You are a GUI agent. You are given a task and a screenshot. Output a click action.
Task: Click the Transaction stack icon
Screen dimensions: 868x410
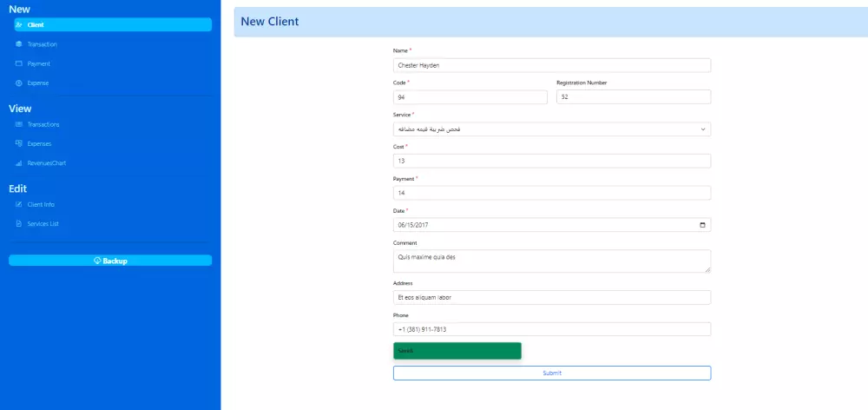(x=19, y=44)
